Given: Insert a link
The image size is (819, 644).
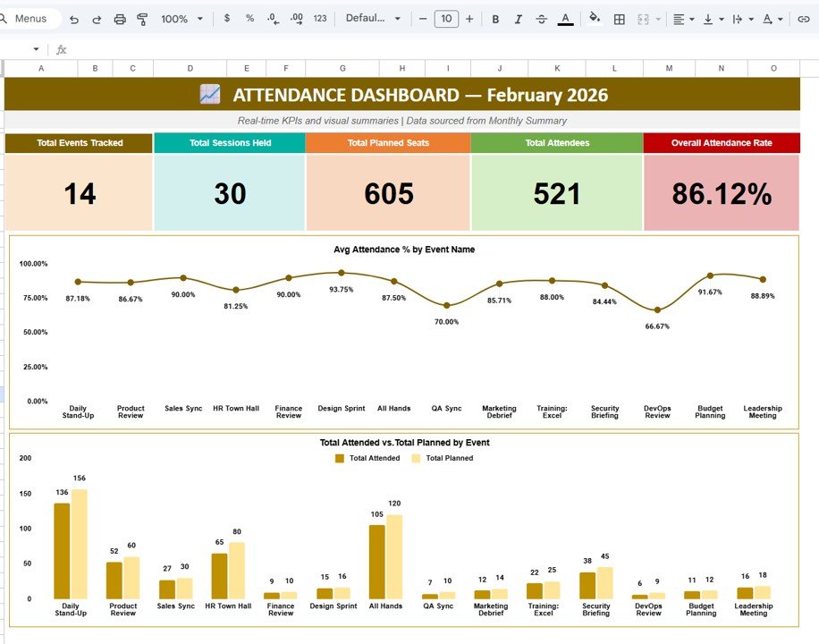Looking at the screenshot, I should (804, 18).
